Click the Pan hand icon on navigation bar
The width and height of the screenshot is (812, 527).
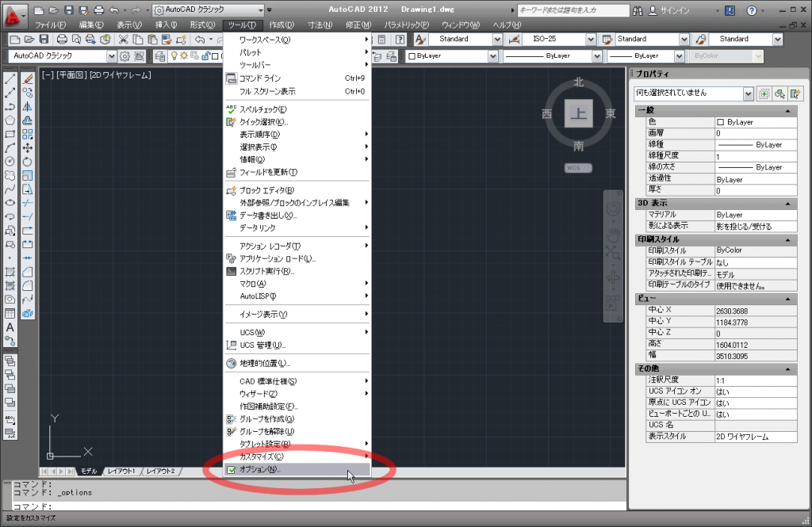(x=613, y=234)
